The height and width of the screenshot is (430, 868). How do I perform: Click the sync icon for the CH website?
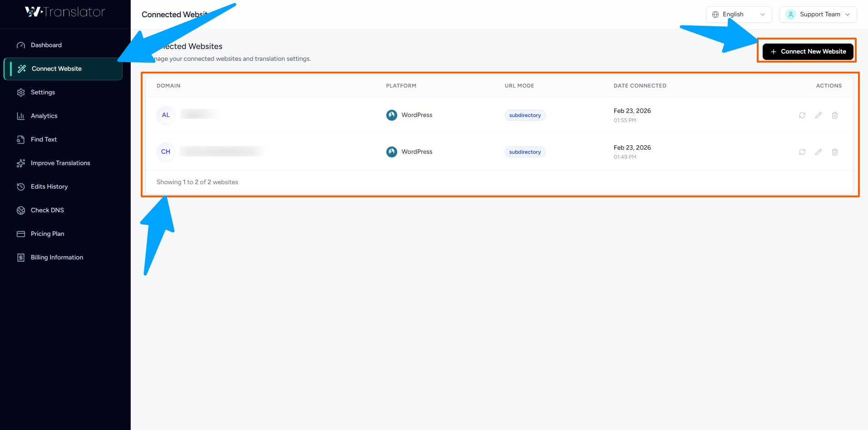[802, 152]
